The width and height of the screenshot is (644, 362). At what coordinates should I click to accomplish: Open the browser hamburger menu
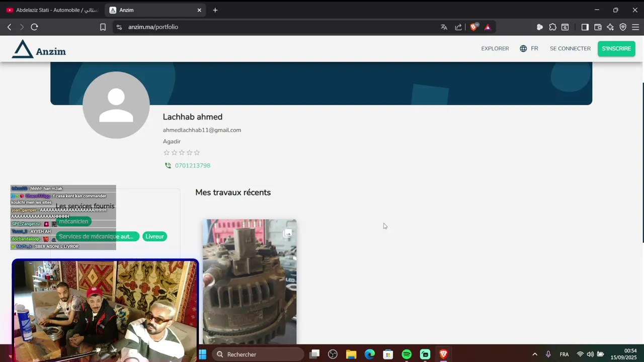click(x=635, y=27)
